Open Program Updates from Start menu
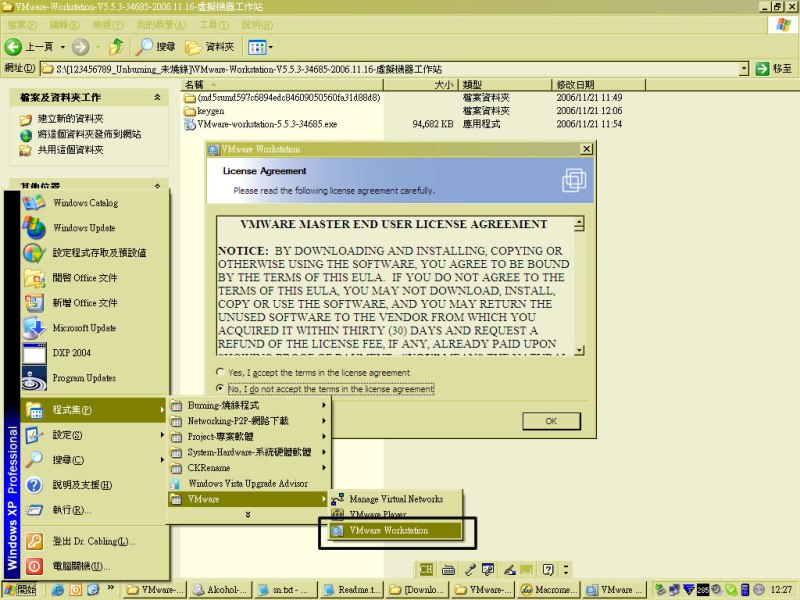 coord(95,378)
